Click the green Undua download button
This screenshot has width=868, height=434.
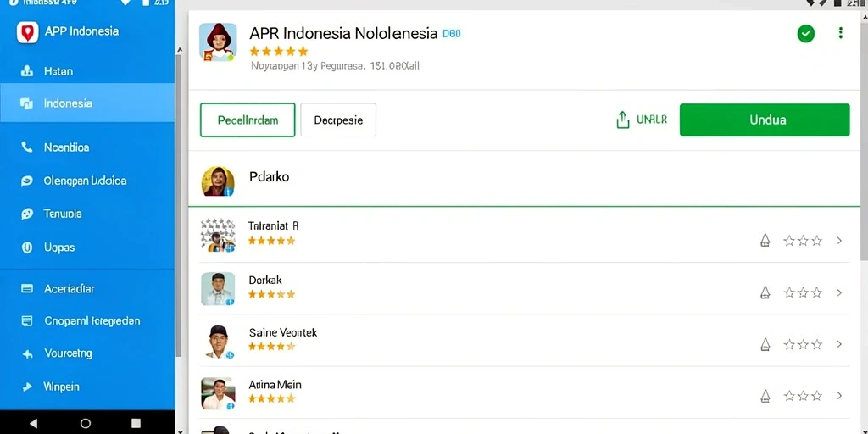765,120
